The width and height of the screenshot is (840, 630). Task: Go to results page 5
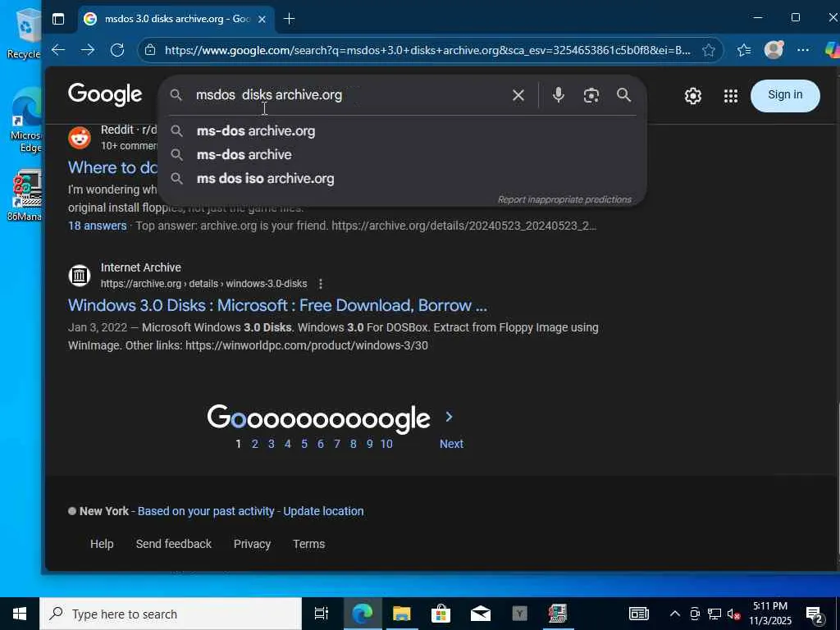click(x=304, y=444)
